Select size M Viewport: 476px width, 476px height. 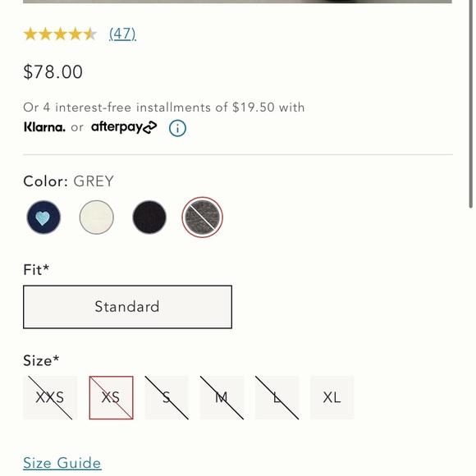tap(222, 398)
